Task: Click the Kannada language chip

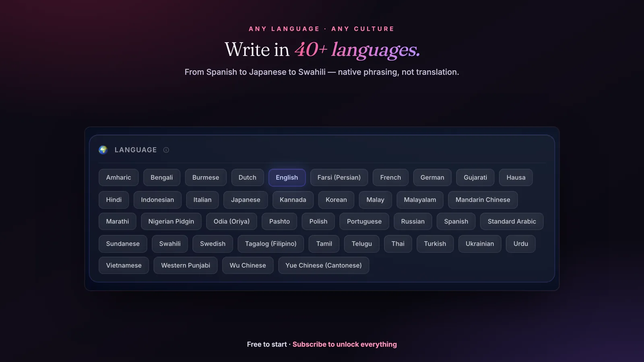Action: coord(293,200)
